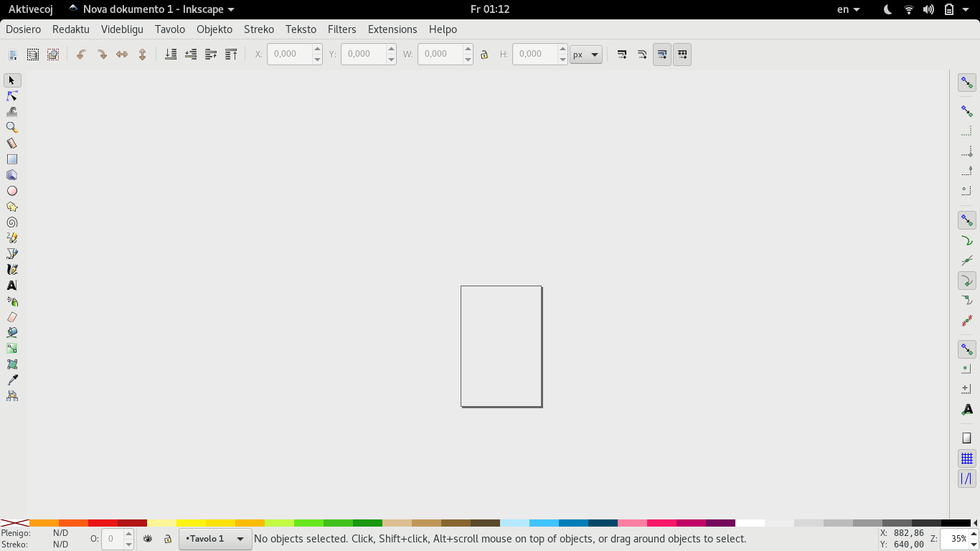Increase the zoom percentage spinner

(974, 534)
